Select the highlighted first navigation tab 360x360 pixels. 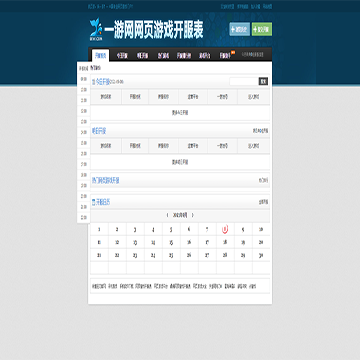pos(100,55)
